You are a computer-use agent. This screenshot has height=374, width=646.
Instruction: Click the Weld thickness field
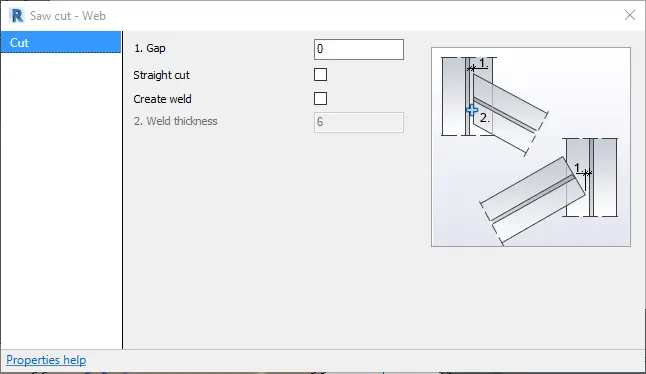(x=358, y=122)
